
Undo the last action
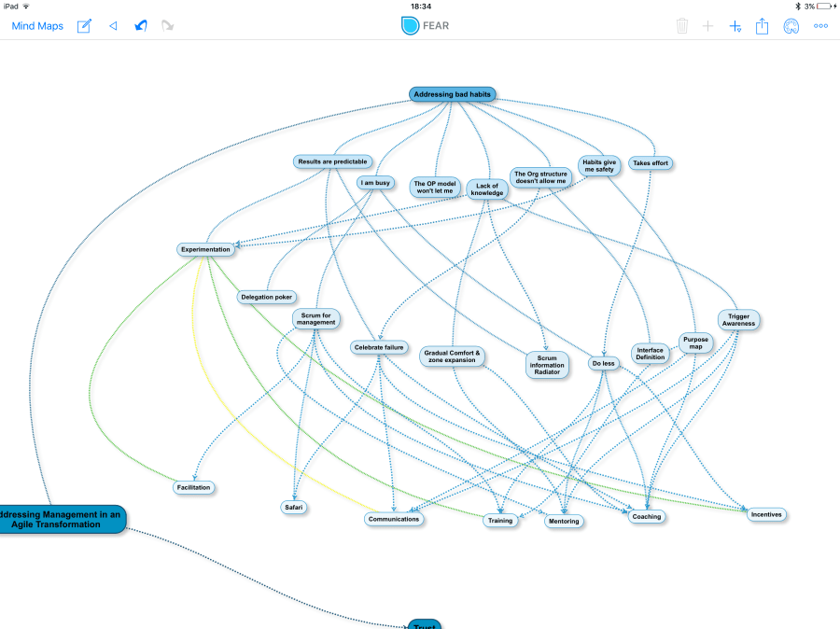click(x=141, y=26)
